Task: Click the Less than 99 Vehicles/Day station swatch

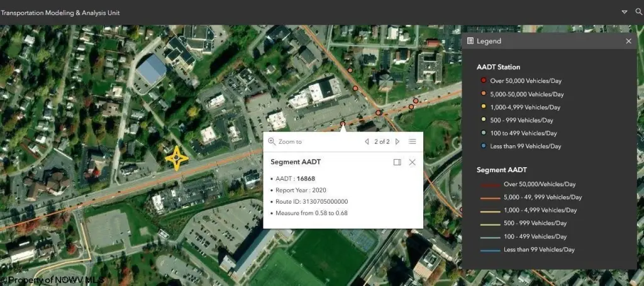Action: tap(483, 146)
